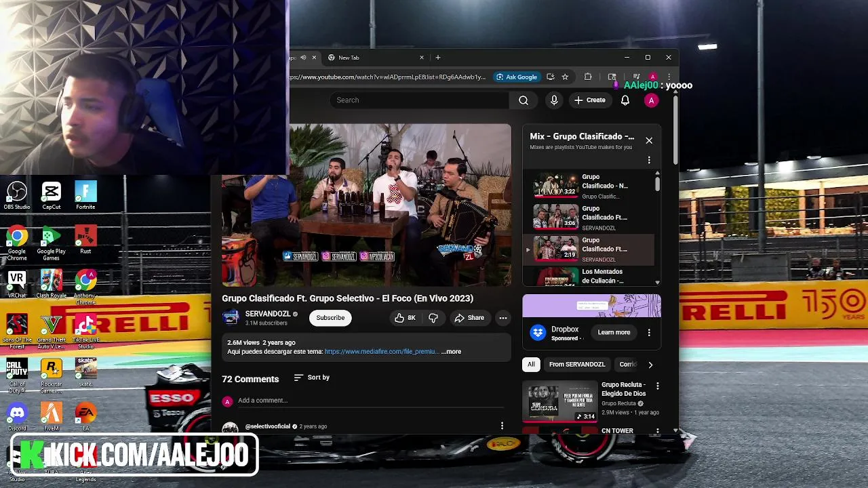Open the Anthony - Chrome profile shortcut
The height and width of the screenshot is (488, 868).
tap(85, 287)
